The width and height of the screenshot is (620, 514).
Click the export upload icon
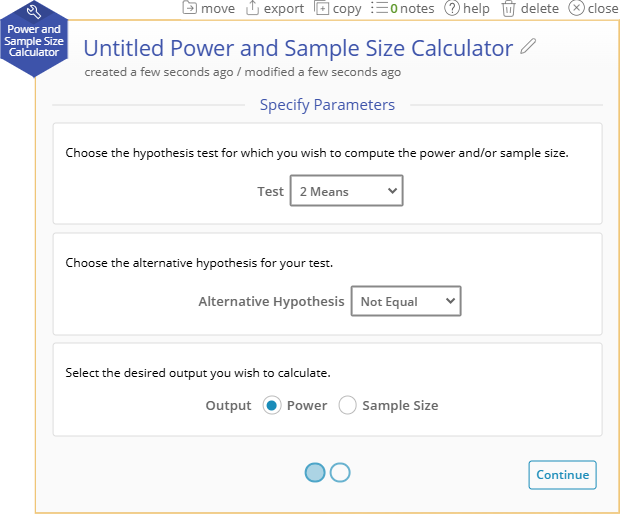tap(252, 8)
